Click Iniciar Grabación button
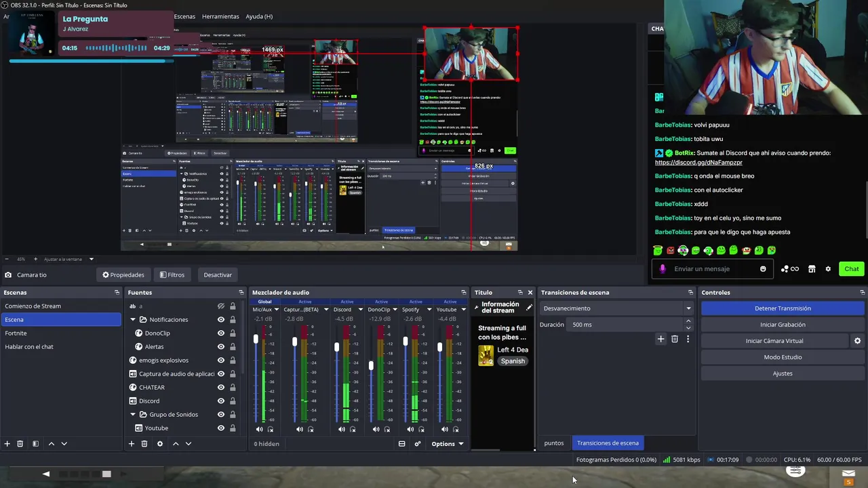868x488 pixels. pyautogui.click(x=783, y=325)
